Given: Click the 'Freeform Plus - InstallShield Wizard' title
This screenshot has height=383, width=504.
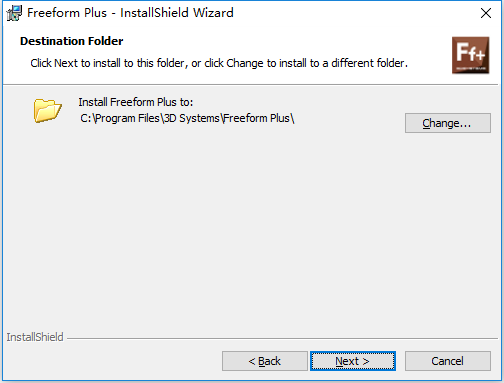Looking at the screenshot, I should coord(130,13).
